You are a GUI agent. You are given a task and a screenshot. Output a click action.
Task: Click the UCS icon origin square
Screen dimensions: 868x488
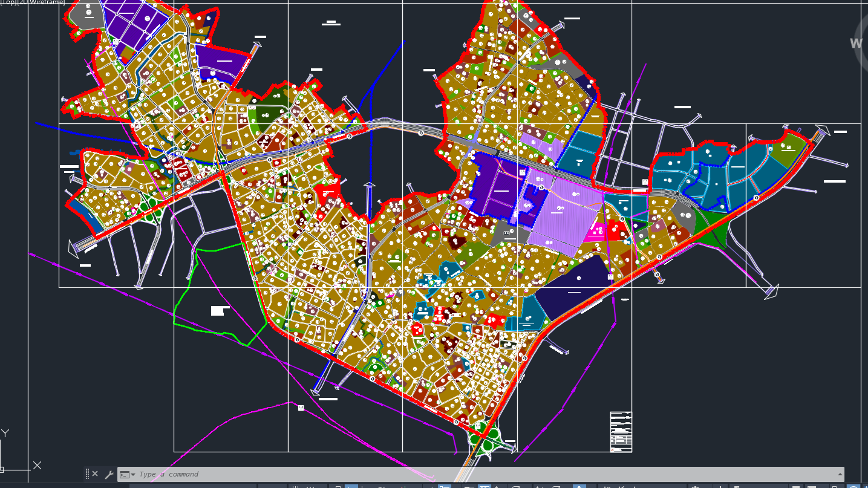2,469
